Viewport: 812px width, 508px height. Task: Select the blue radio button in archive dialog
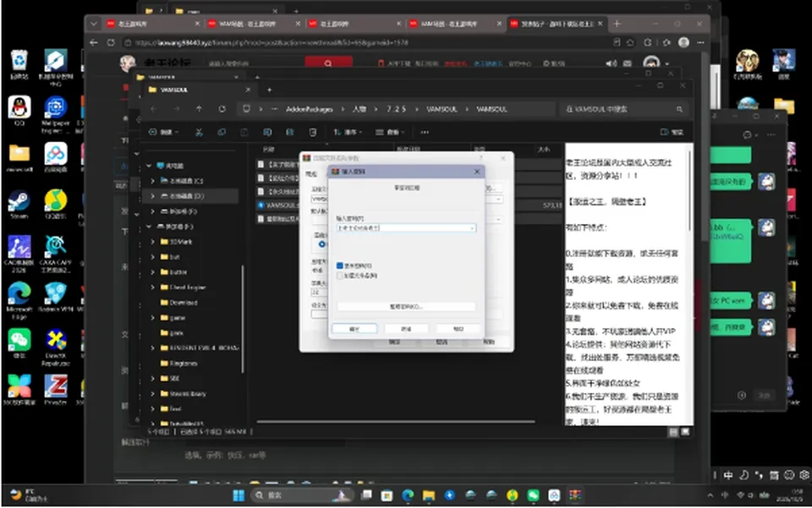(x=322, y=244)
